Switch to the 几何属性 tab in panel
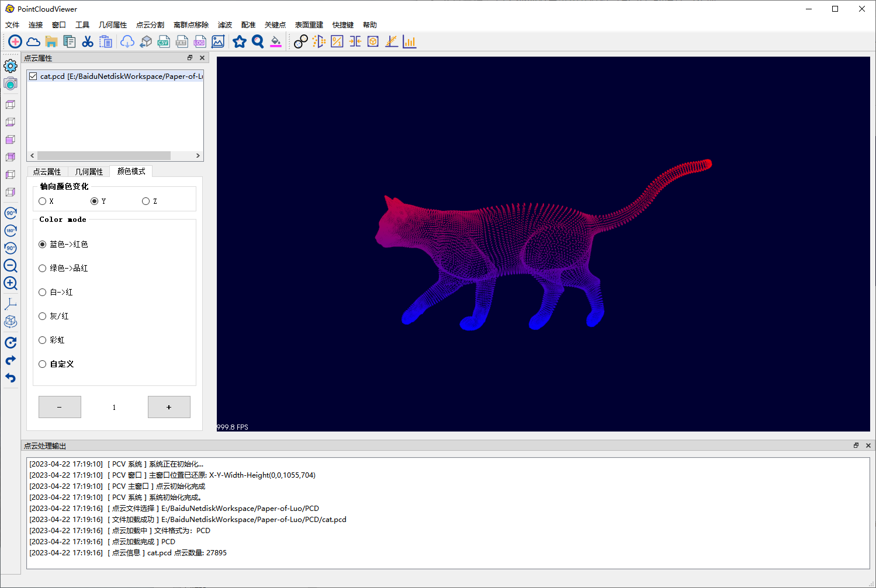Screen dimensions: 876x588 tap(89, 172)
